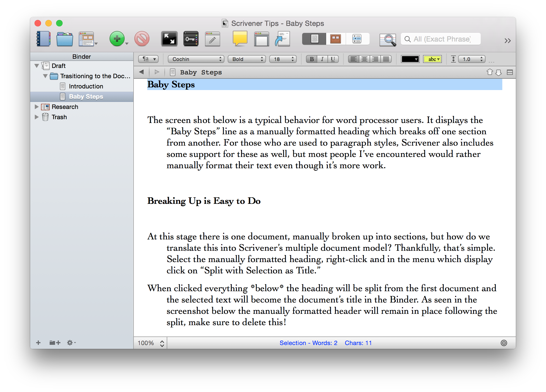Image resolution: width=546 pixels, height=392 pixels.
Task: Open the Collections folder icon
Action: (64, 39)
